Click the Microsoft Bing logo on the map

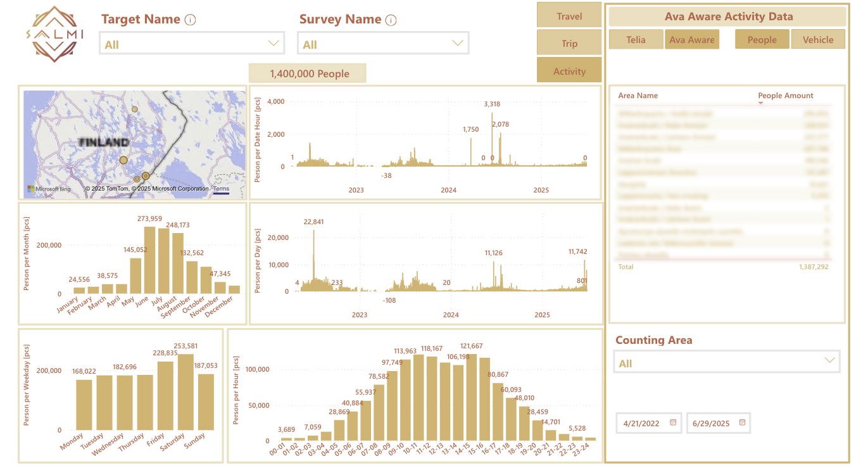[49, 189]
